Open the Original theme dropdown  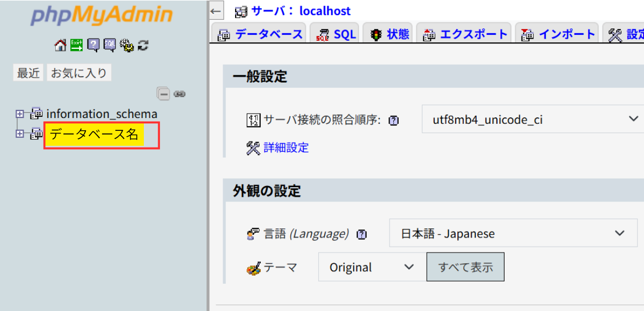click(371, 267)
